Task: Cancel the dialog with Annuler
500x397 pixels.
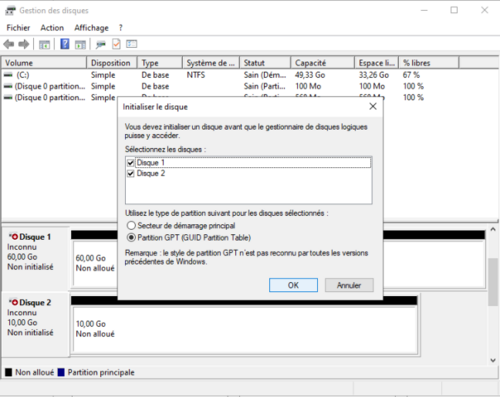Action: tap(349, 285)
